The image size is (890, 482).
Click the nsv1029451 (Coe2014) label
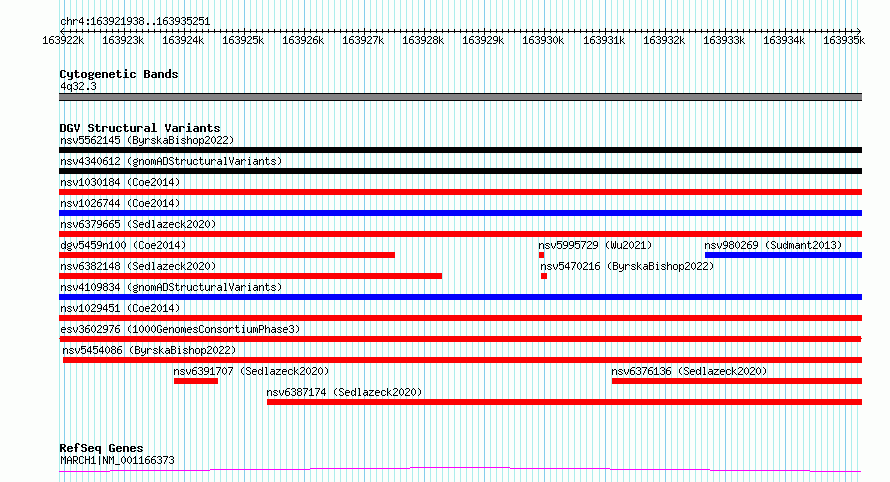(x=120, y=308)
